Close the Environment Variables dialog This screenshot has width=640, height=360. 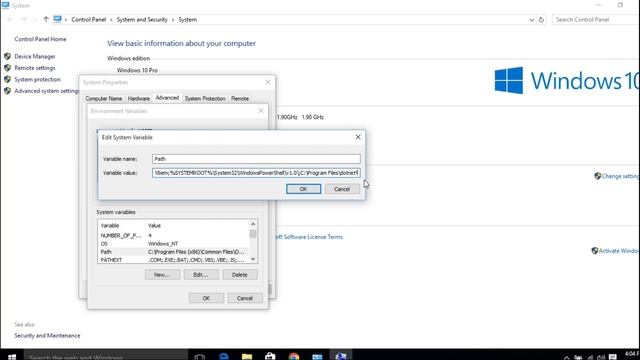pos(261,111)
